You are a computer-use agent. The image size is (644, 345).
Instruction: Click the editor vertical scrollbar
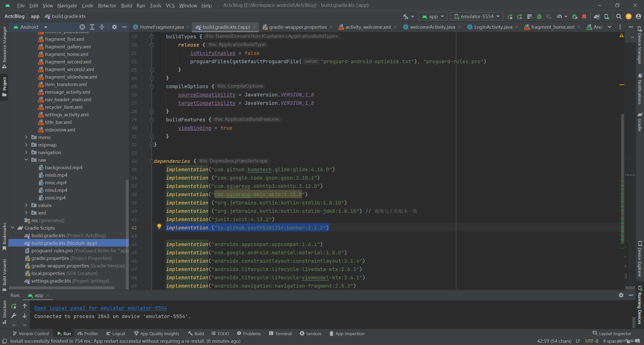tap(622, 179)
